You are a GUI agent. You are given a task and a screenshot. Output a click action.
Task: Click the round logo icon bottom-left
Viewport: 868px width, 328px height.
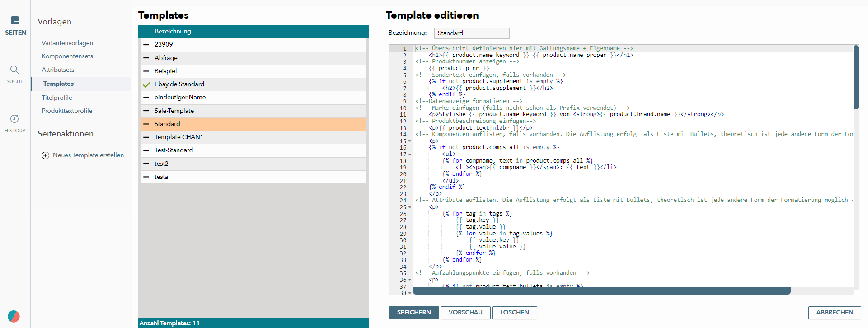tap(14, 316)
